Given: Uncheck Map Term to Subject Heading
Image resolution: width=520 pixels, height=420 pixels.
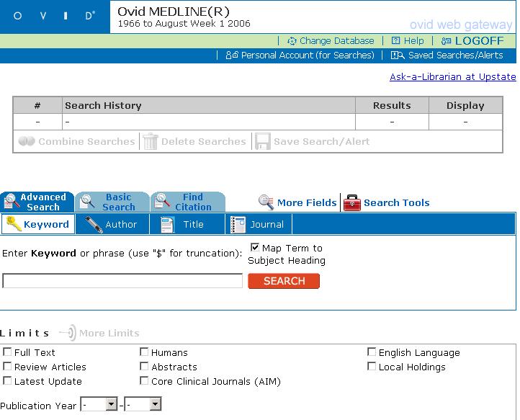Looking at the screenshot, I should (255, 248).
